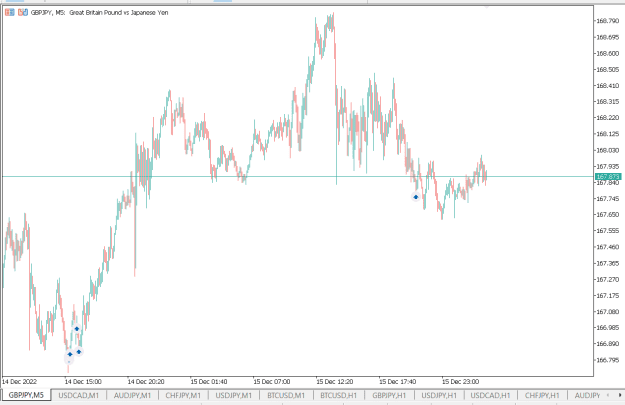Click the 168.315 price scale label

pyautogui.click(x=607, y=102)
